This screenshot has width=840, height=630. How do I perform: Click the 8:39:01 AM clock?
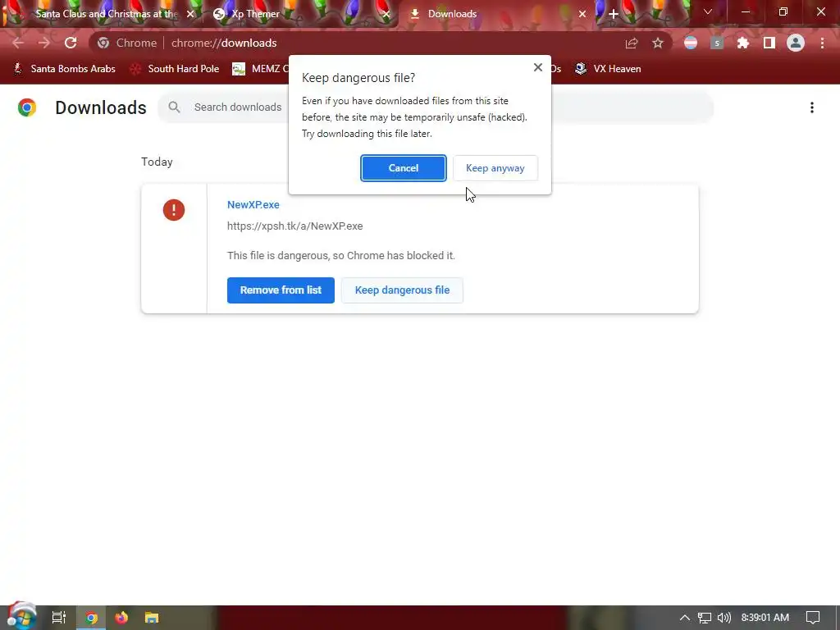765,618
